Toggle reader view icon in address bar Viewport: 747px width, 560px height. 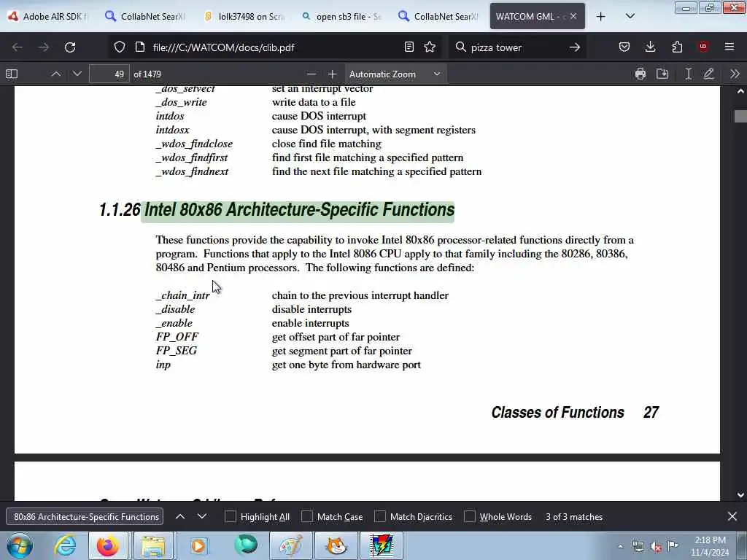pyautogui.click(x=409, y=47)
